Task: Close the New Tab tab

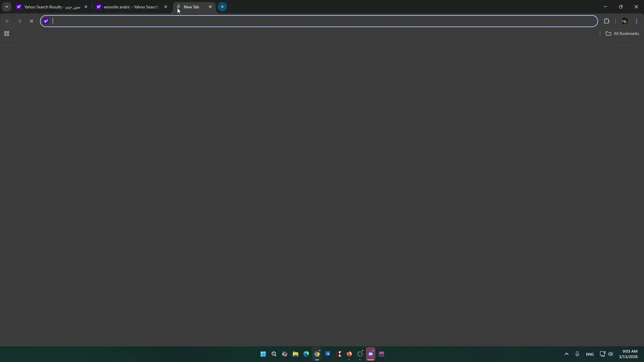Action: pos(210,7)
